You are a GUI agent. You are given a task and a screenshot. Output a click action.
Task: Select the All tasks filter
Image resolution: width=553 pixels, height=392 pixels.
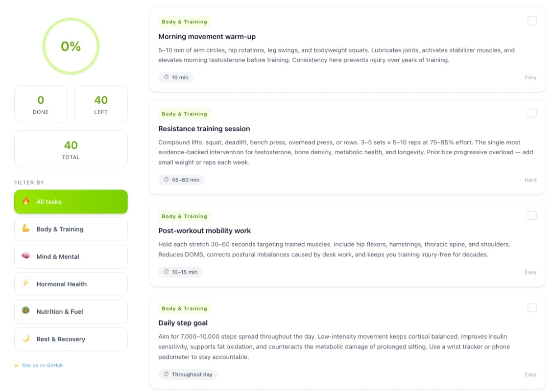(71, 202)
